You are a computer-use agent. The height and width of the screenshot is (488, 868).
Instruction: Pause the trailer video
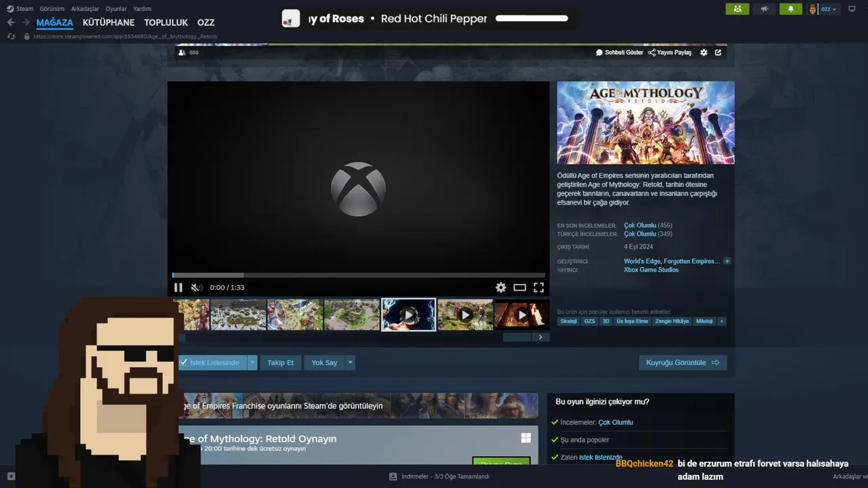click(x=178, y=287)
